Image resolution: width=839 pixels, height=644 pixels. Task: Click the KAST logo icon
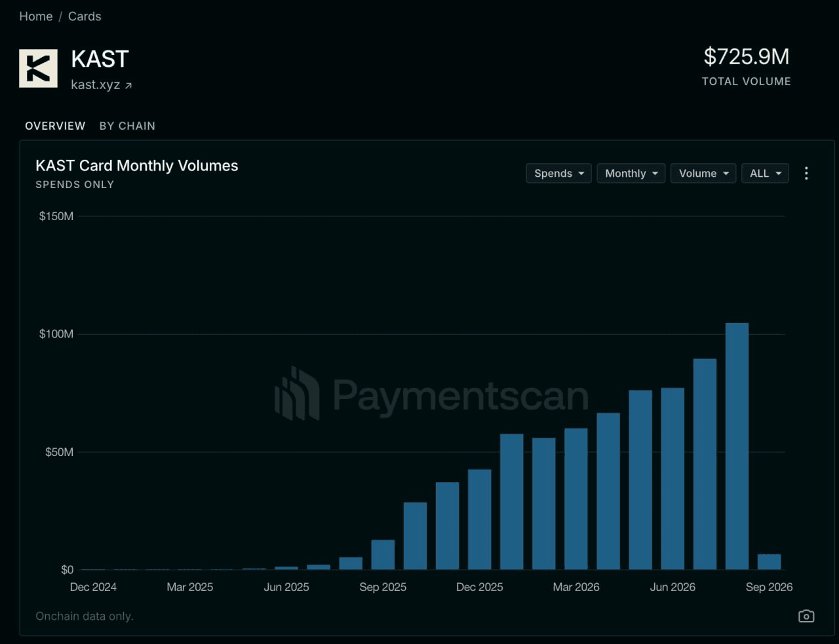38,68
